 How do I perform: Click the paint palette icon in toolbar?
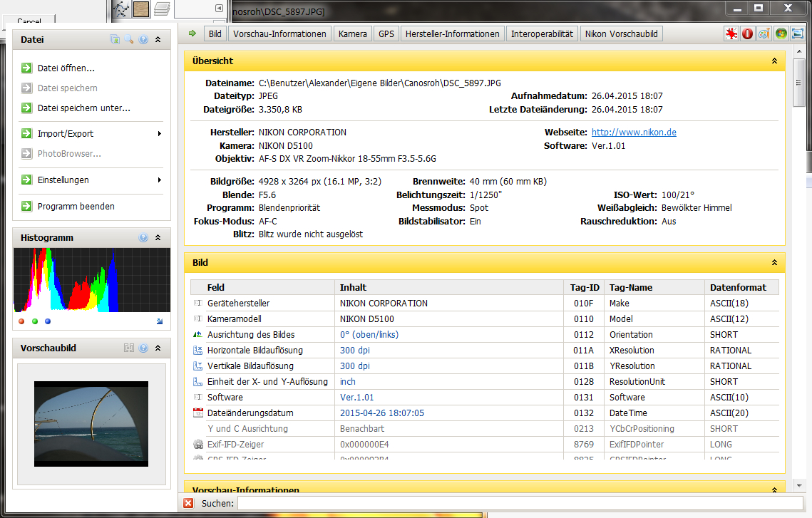click(764, 33)
